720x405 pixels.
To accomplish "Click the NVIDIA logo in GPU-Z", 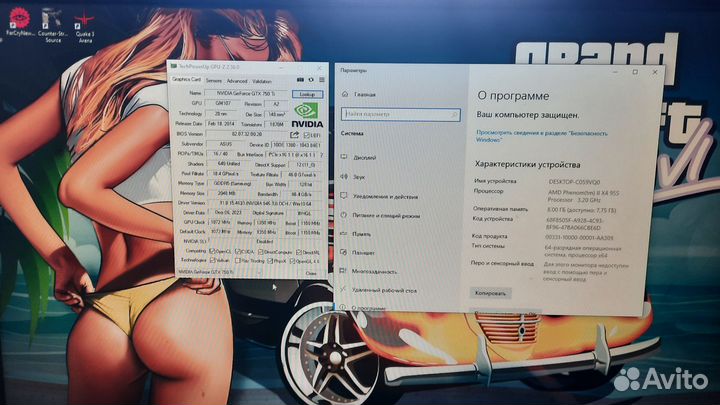I will click(x=307, y=115).
